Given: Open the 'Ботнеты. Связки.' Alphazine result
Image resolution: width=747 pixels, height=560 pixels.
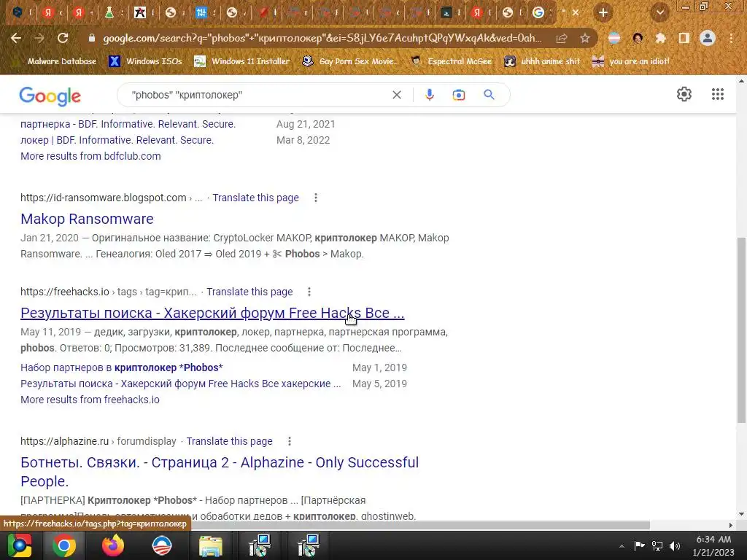Looking at the screenshot, I should pos(220,472).
